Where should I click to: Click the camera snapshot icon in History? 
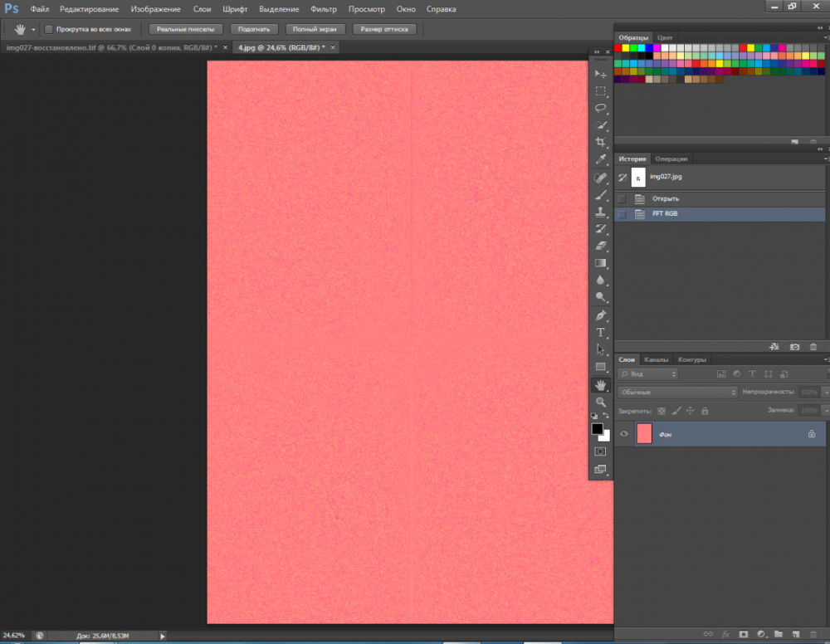coord(794,346)
